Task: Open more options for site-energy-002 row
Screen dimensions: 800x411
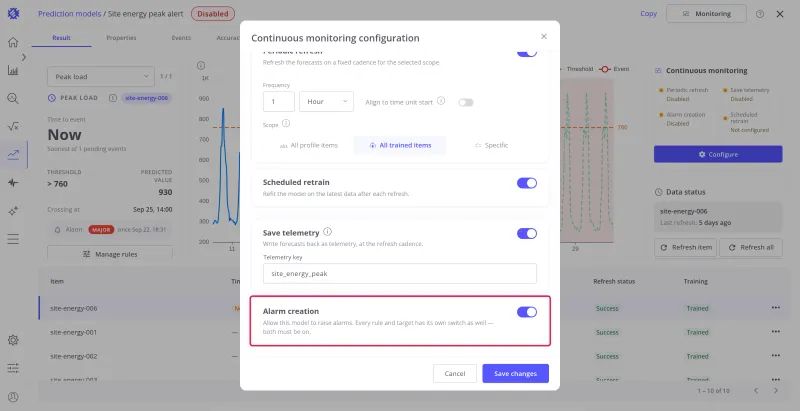Action: coord(776,356)
